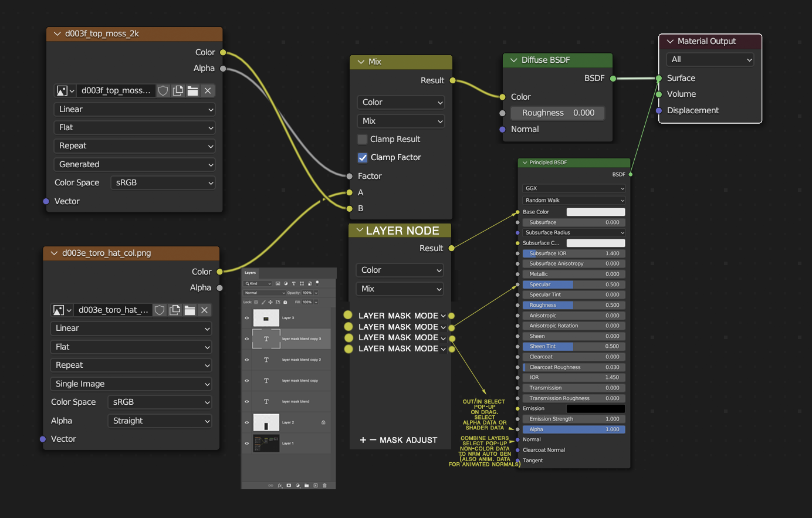This screenshot has width=812, height=518.
Task: Open image browser in d003e_toro_hat_col node
Action: [62, 310]
